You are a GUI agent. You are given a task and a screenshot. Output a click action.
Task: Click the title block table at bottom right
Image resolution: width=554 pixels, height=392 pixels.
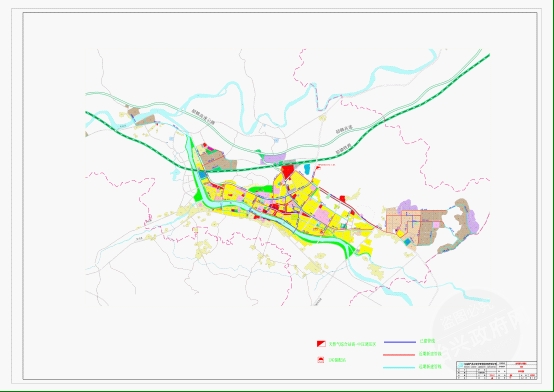coord(496,370)
